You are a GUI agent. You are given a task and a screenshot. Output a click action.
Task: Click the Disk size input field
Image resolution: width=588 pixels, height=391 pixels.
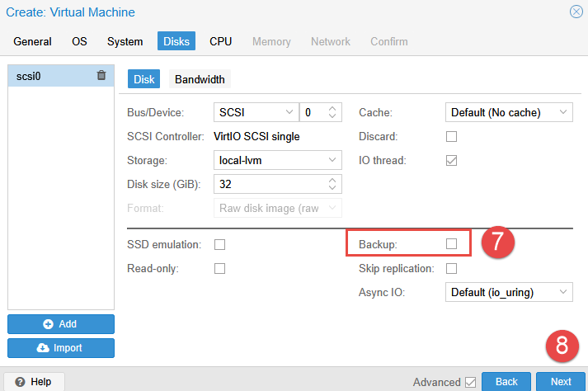pos(268,184)
